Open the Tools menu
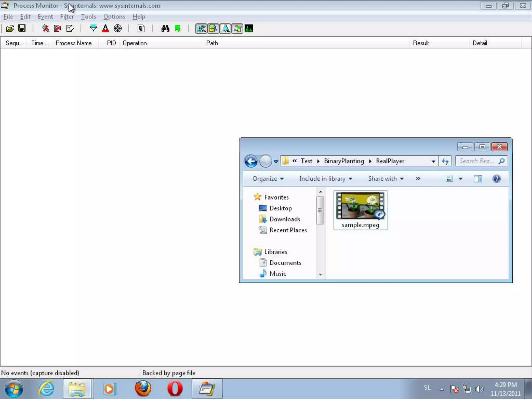This screenshot has height=399, width=532. coord(88,17)
